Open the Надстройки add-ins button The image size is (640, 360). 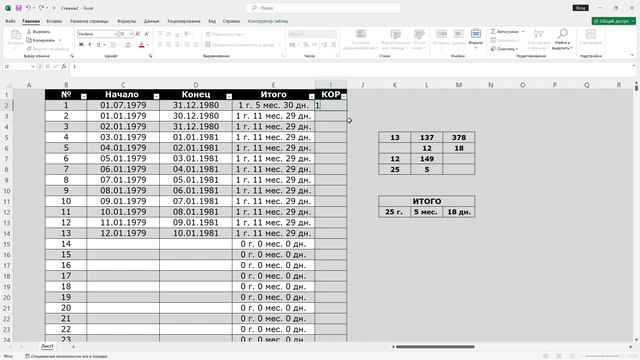pos(591,37)
